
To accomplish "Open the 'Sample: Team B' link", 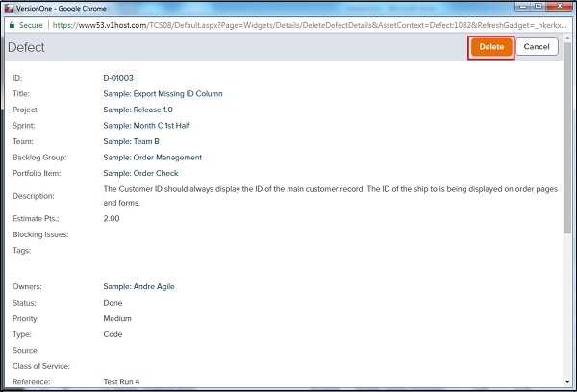I will pos(134,141).
